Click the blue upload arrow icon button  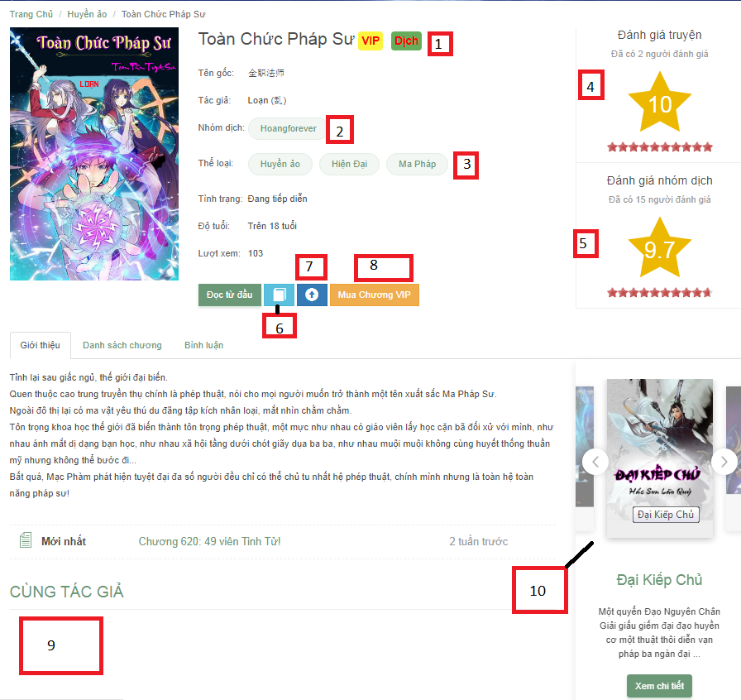coord(312,295)
